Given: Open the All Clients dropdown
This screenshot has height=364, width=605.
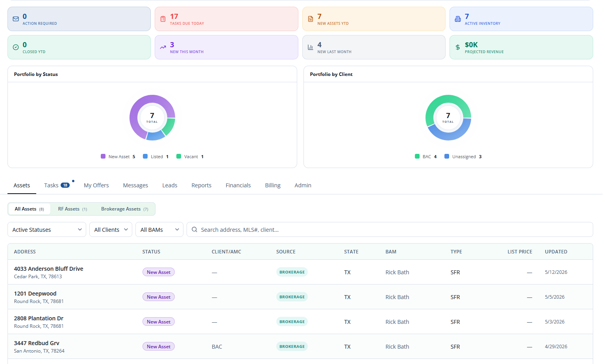Looking at the screenshot, I should pos(111,229).
